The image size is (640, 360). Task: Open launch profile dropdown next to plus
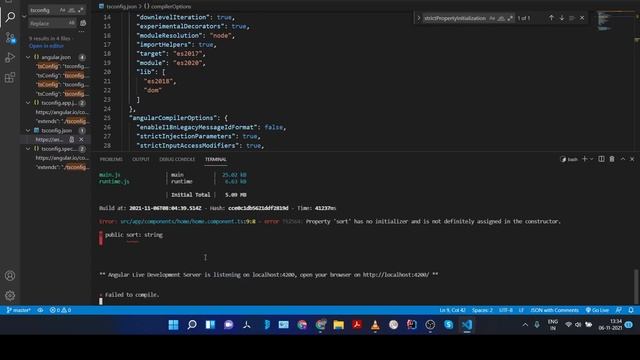(x=591, y=159)
